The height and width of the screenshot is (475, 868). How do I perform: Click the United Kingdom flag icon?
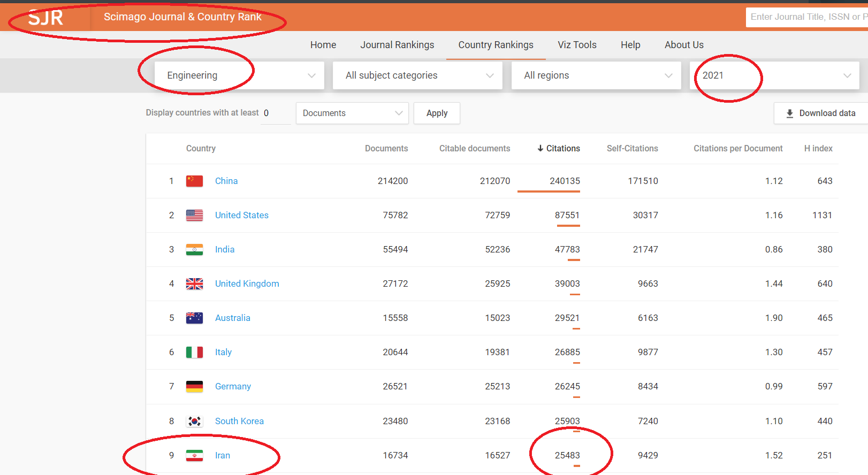point(194,284)
